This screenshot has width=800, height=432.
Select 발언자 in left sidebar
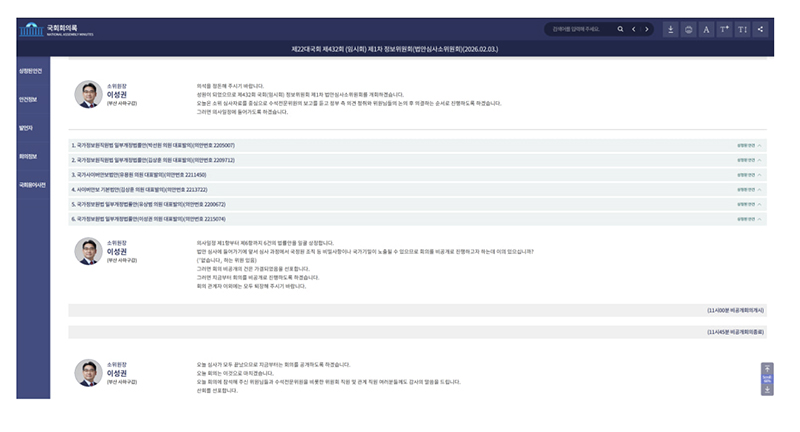tap(26, 128)
